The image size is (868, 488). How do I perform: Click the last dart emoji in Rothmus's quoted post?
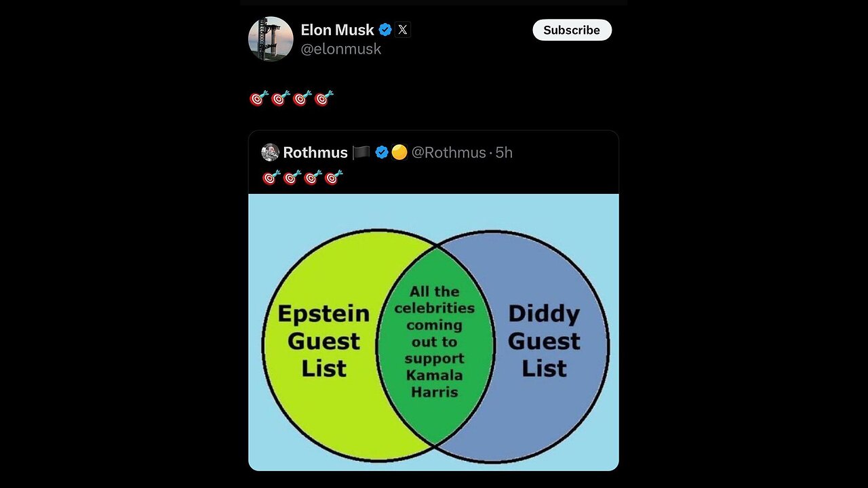(x=334, y=178)
